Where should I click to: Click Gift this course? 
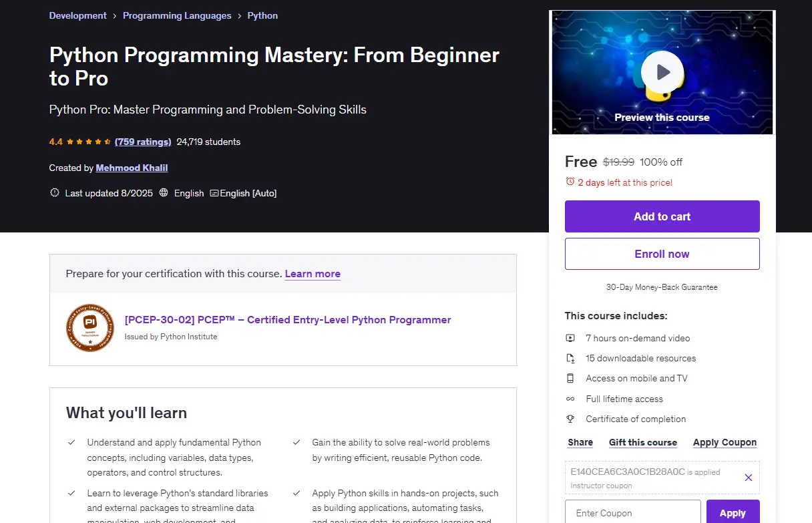tap(643, 442)
